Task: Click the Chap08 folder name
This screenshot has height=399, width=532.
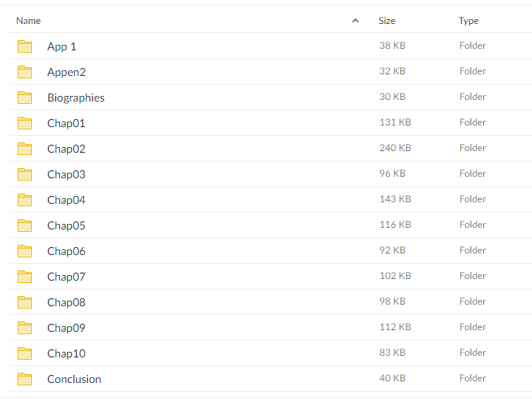Action: point(66,302)
